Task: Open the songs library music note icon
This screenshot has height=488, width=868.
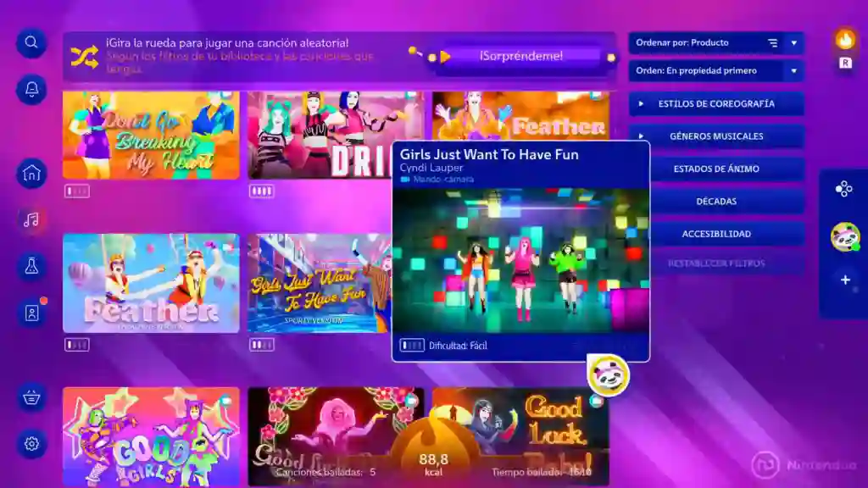Action: 31,220
